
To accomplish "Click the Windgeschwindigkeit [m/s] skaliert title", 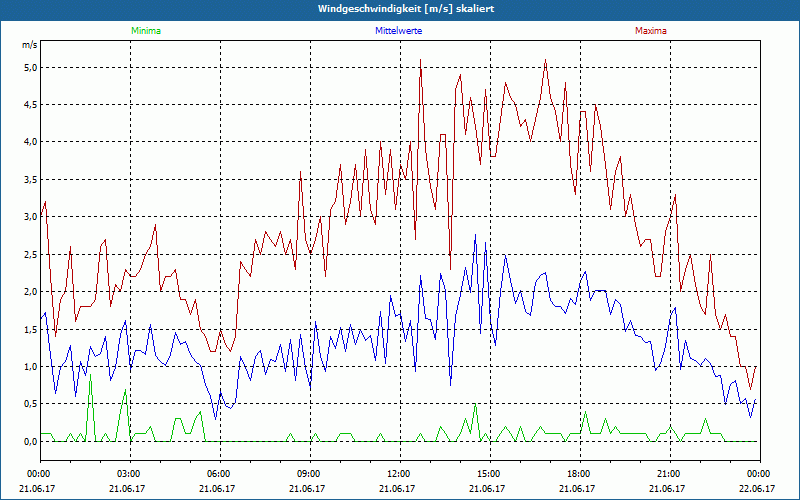I will (406, 9).
